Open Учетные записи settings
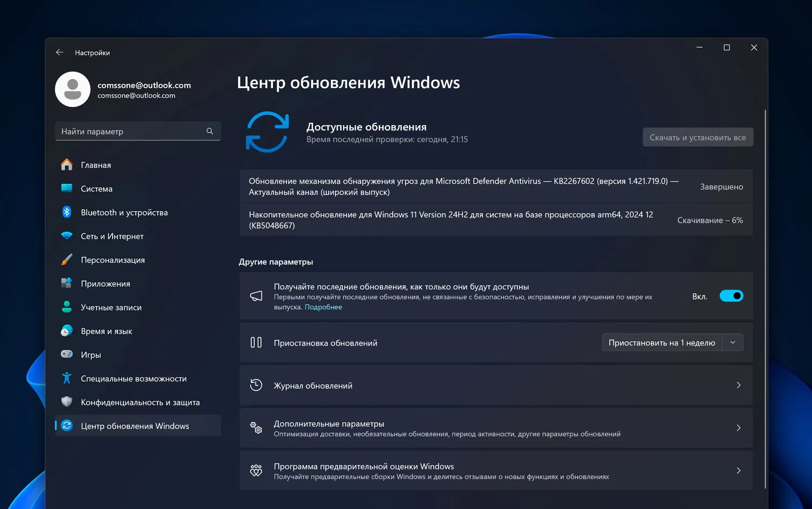The height and width of the screenshot is (509, 812). [137, 307]
